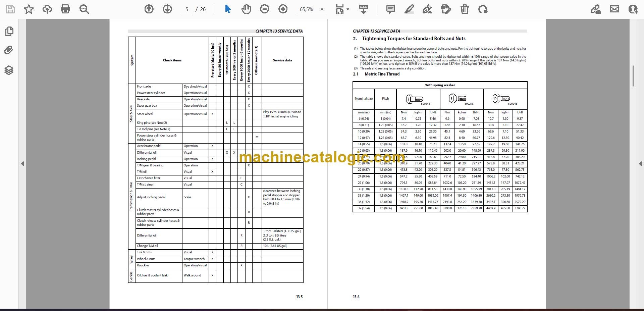The width and height of the screenshot is (644, 311).
Task: Open the find text search tool
Action: [x=84, y=9]
